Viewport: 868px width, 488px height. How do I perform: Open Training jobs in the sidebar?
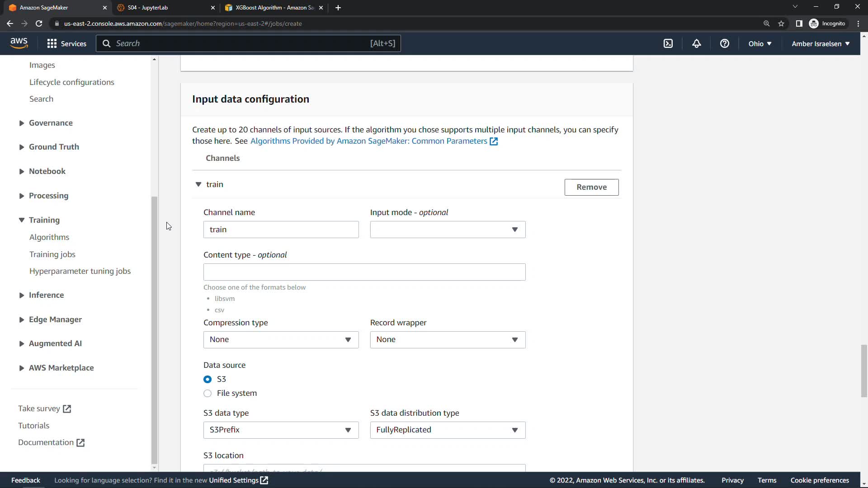[x=52, y=254]
